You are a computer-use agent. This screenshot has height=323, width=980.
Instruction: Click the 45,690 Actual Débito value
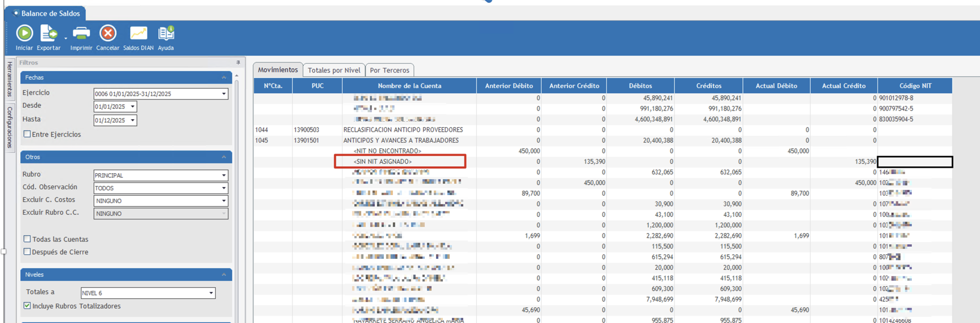pos(800,310)
